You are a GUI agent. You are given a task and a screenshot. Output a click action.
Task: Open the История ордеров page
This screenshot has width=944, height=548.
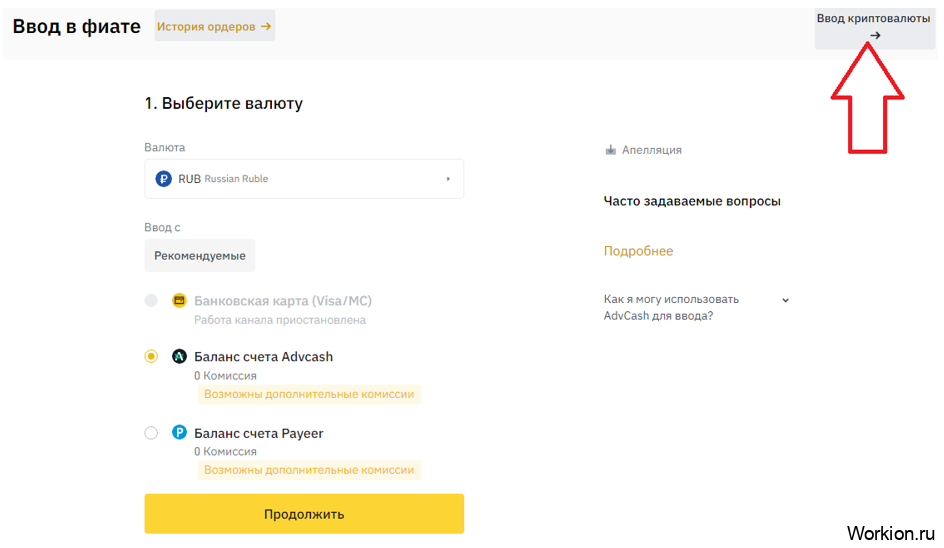[207, 27]
